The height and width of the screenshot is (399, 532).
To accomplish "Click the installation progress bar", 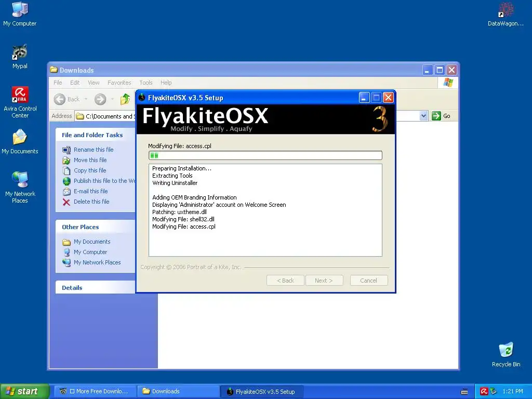I will [x=265, y=155].
